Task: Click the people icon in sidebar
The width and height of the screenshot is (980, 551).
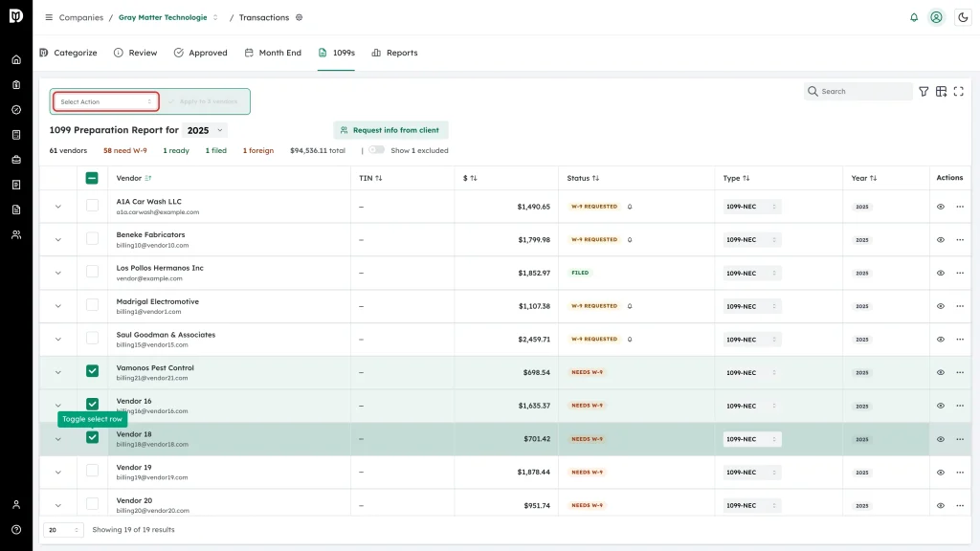Action: 16,235
